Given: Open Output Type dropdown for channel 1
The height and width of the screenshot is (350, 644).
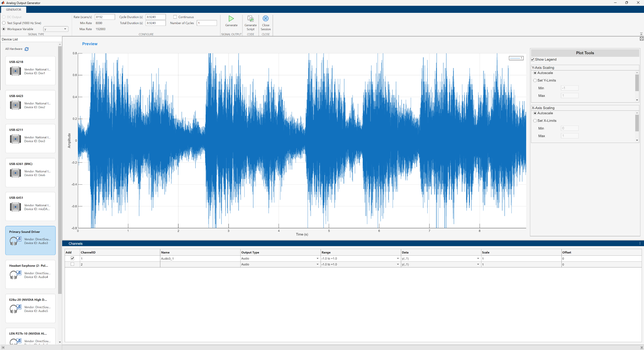Looking at the screenshot, I should click(x=317, y=258).
